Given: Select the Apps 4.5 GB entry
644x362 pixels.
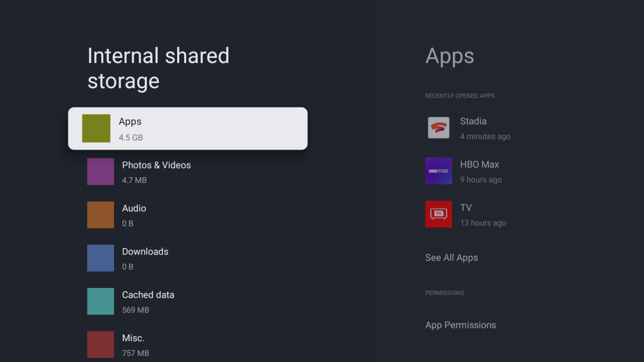Looking at the screenshot, I should pyautogui.click(x=187, y=129).
